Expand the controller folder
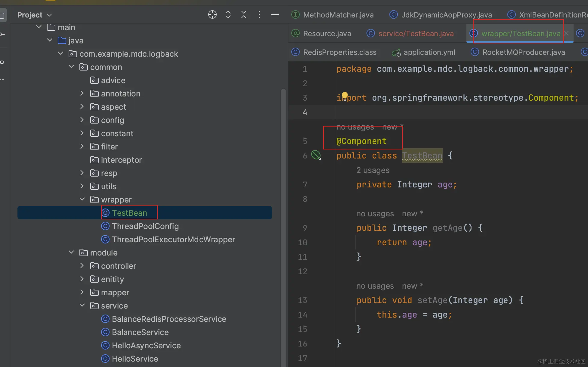Screen dimensions: 588x367 tap(82, 265)
